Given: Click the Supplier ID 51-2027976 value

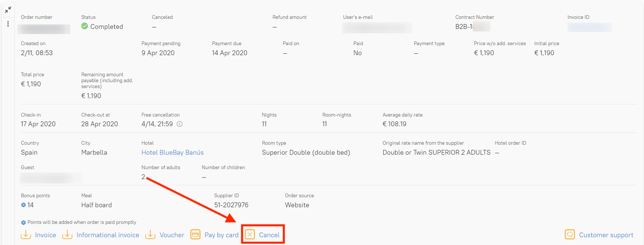Looking at the screenshot, I should [231, 205].
